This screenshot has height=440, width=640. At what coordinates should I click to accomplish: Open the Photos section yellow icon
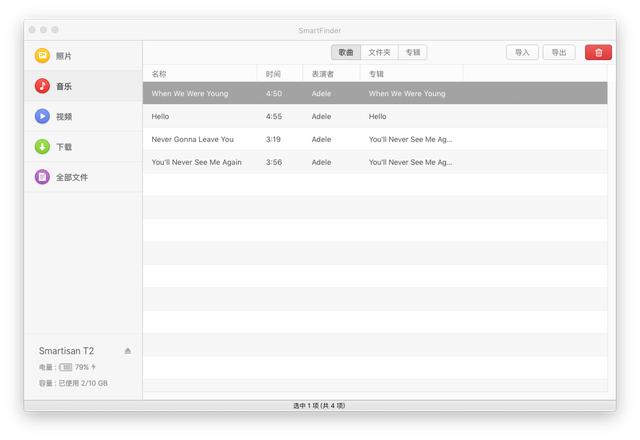tap(42, 56)
